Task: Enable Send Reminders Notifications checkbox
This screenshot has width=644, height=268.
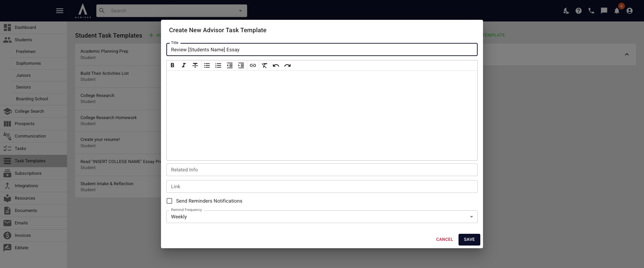Action: (169, 201)
